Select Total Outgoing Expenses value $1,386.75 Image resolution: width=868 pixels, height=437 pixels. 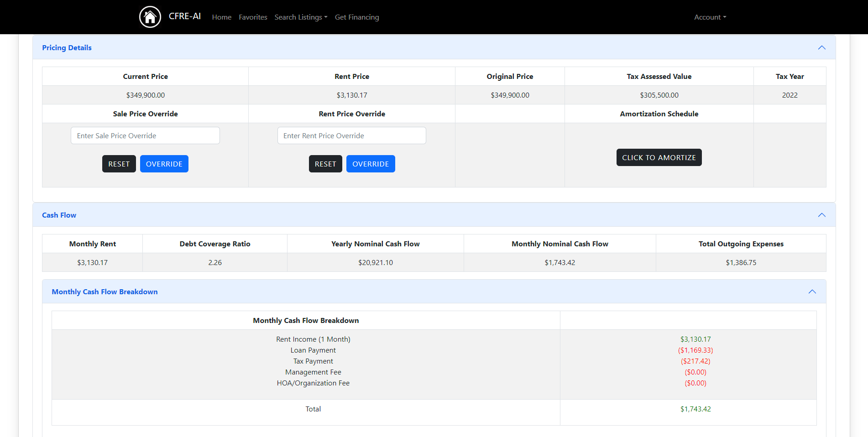(741, 263)
